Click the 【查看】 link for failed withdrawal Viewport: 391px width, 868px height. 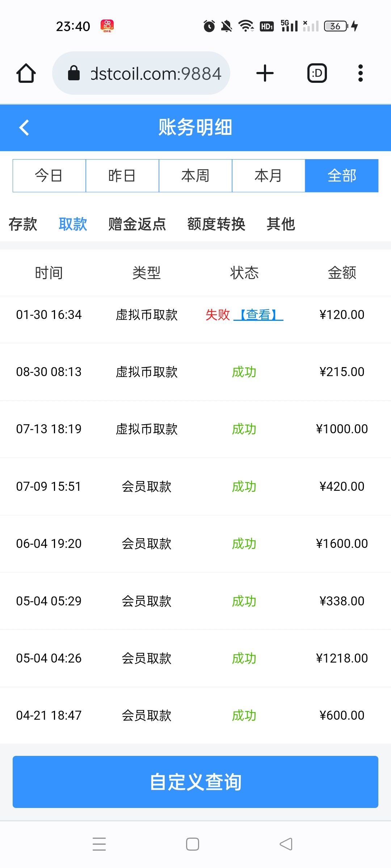coord(258,315)
